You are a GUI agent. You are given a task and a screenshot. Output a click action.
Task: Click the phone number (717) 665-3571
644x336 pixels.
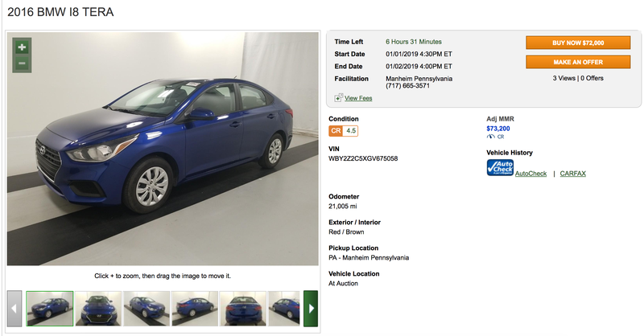pyautogui.click(x=407, y=86)
